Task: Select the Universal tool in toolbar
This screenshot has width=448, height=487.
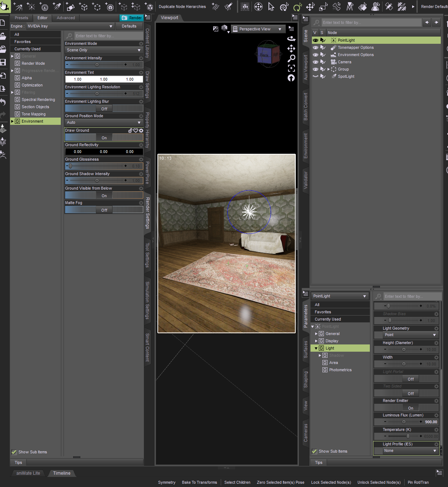Action: point(284,7)
